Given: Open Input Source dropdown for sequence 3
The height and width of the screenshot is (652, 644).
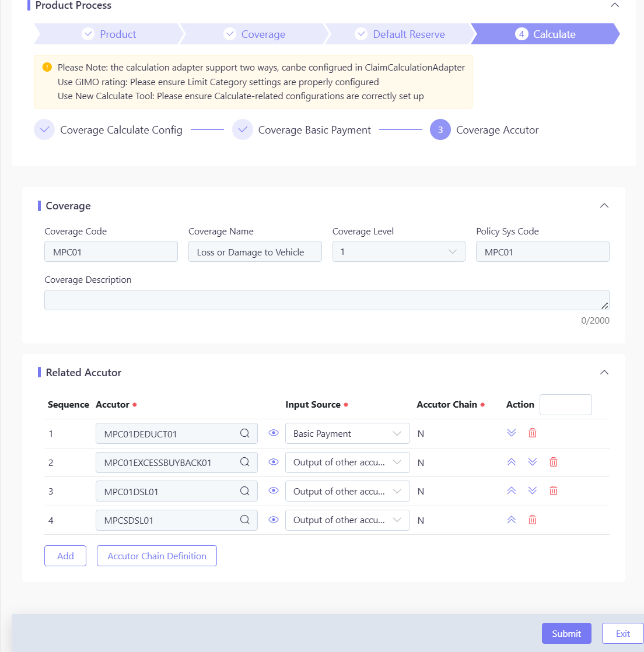Looking at the screenshot, I should (348, 491).
